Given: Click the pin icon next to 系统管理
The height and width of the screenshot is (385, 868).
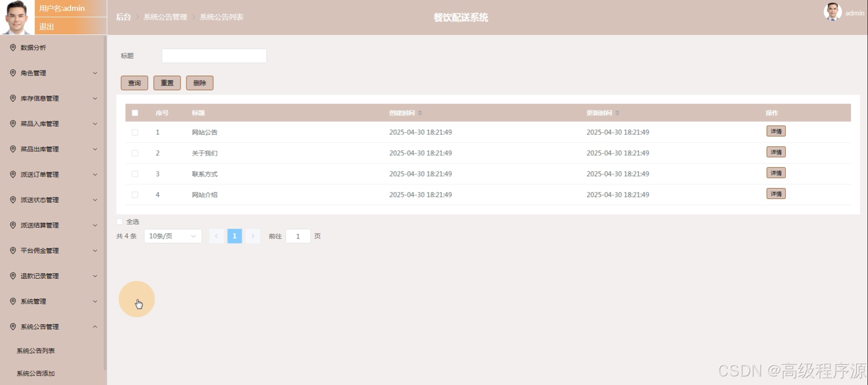Looking at the screenshot, I should [x=13, y=301].
